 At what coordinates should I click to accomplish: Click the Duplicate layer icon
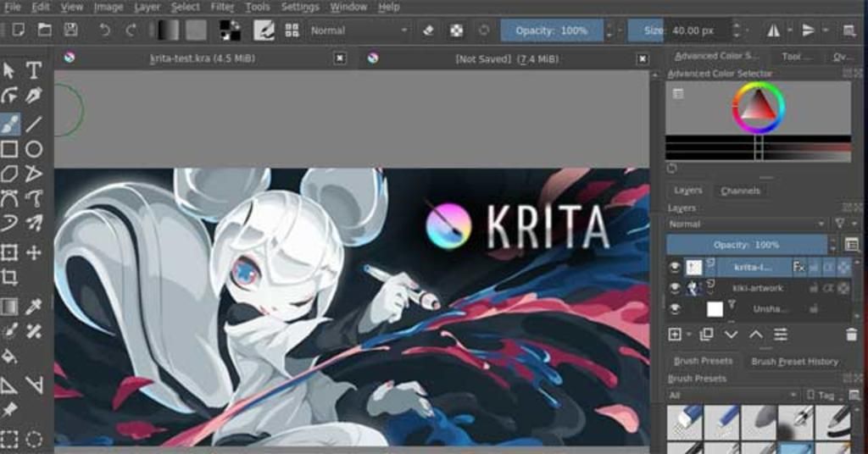click(x=706, y=335)
